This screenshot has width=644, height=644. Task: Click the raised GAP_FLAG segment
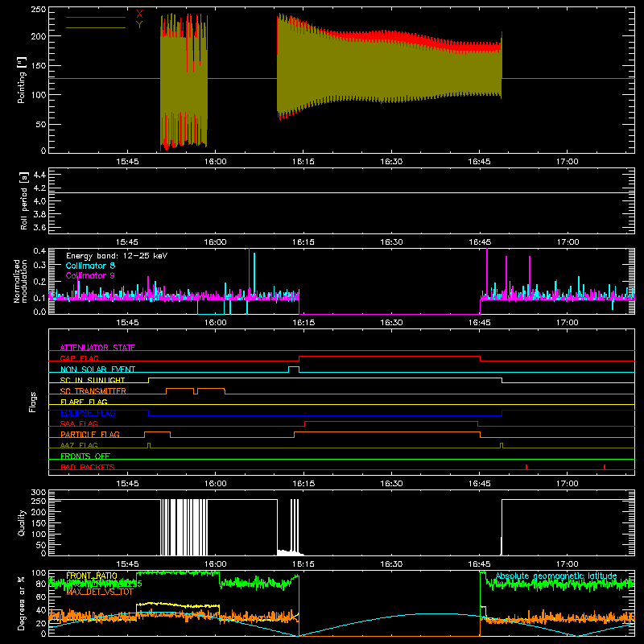pos(390,356)
